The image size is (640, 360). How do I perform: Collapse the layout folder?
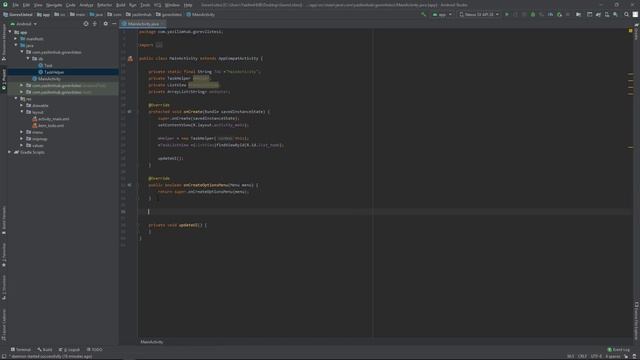click(22, 112)
